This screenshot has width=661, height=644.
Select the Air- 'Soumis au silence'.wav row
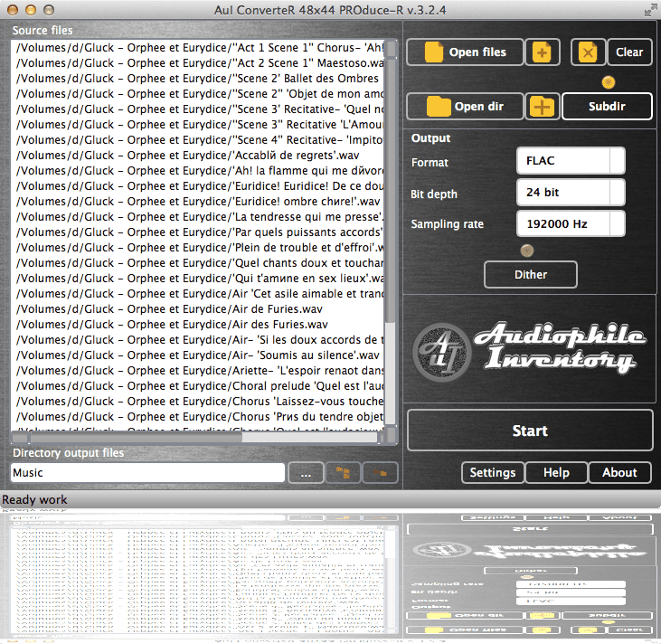[197, 355]
